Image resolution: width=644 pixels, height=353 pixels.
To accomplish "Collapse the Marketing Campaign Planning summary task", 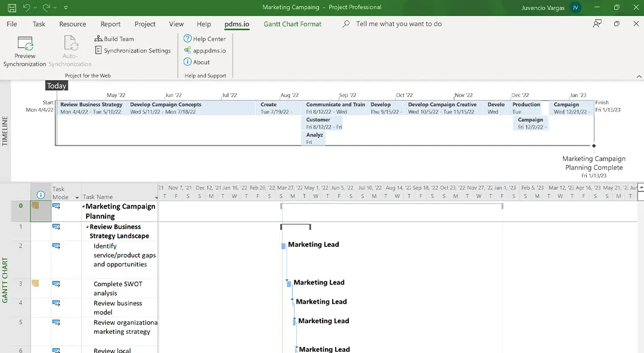I will [x=82, y=206].
